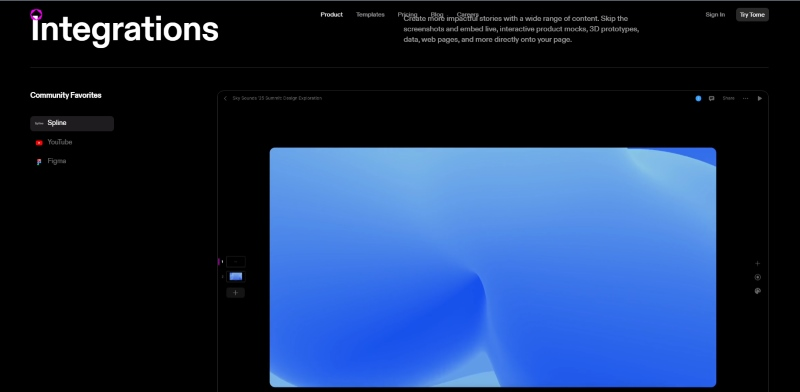Screen dimensions: 800x392
Task: Click the blue user avatar circle
Action: (698, 99)
